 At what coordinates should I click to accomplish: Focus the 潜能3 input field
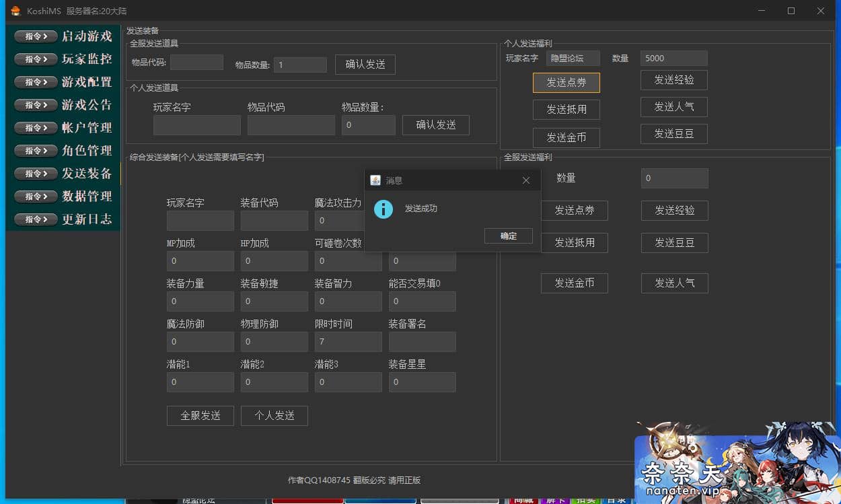pyautogui.click(x=349, y=382)
